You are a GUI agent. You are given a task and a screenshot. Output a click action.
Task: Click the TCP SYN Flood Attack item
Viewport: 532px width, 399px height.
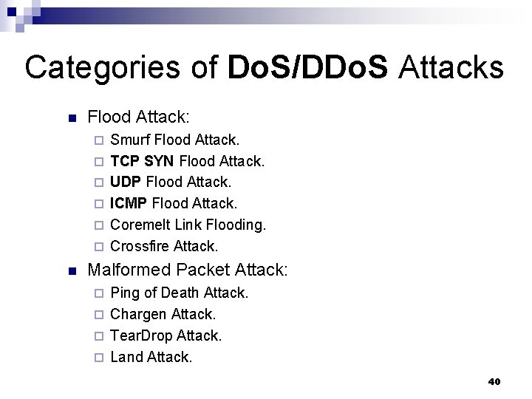187,160
